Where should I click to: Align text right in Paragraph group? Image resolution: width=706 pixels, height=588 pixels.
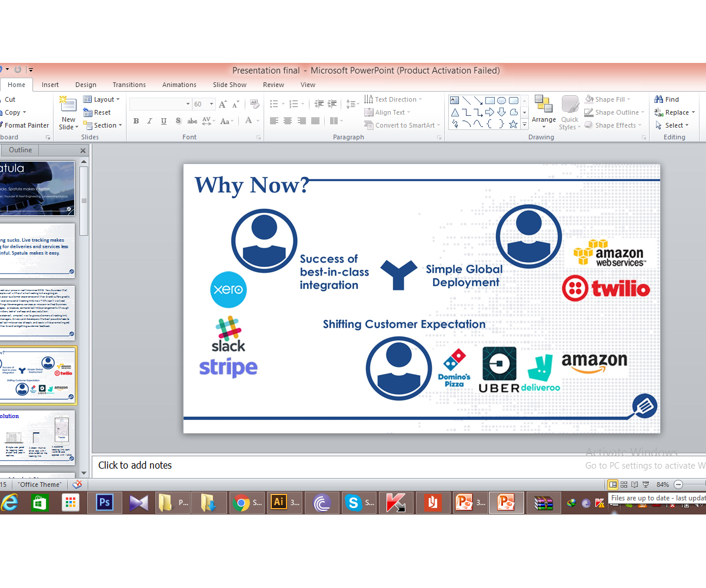tap(302, 121)
